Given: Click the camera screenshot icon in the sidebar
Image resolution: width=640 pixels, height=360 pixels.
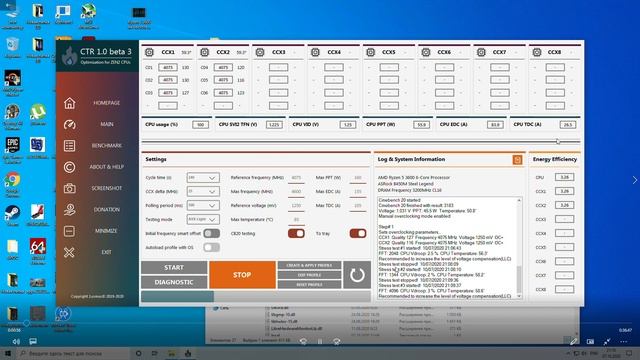Looking at the screenshot, I should (69, 188).
